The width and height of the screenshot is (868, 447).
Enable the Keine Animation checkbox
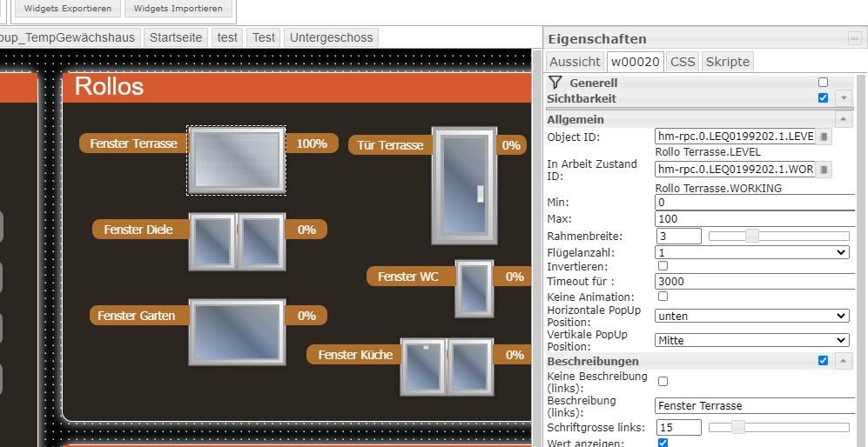click(663, 297)
